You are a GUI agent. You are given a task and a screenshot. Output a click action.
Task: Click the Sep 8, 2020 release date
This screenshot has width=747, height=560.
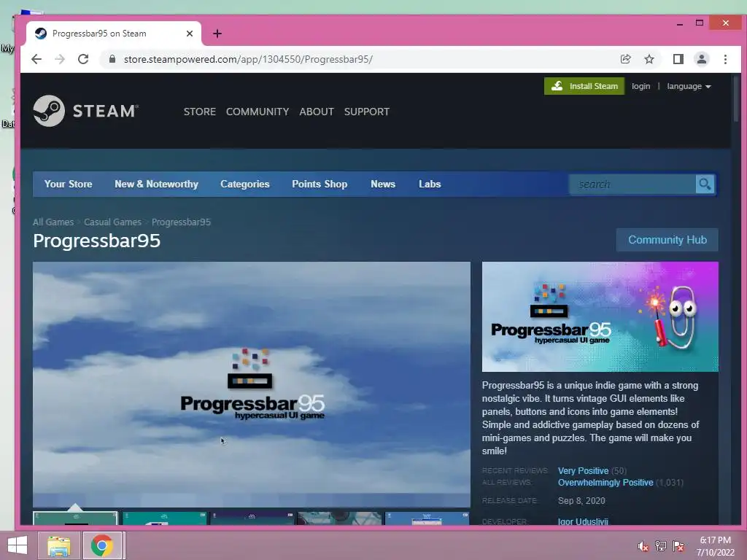point(581,500)
